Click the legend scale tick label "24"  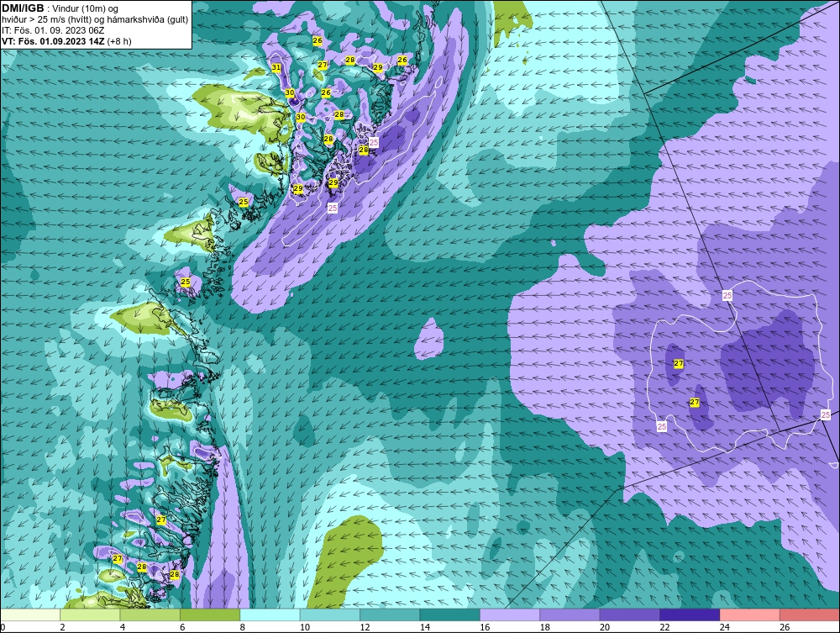point(725,627)
